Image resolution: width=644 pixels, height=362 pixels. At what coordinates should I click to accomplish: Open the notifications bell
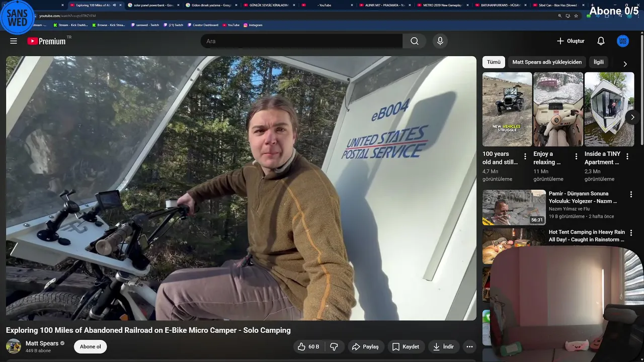pyautogui.click(x=601, y=41)
